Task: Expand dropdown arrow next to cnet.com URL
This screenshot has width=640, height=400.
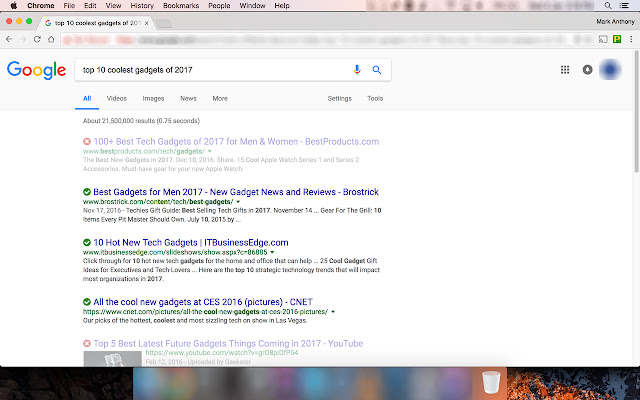Action: (x=333, y=312)
